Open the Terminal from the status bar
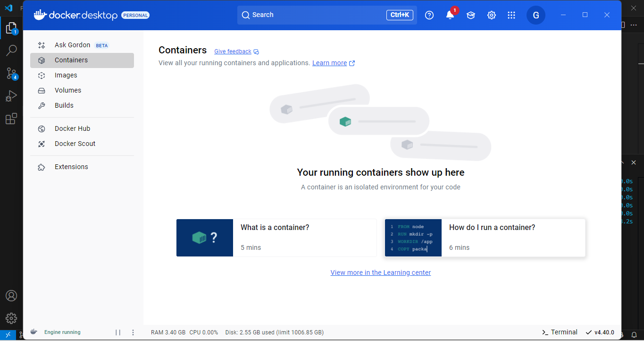Screen dimensions: 644x341 click(x=560, y=332)
